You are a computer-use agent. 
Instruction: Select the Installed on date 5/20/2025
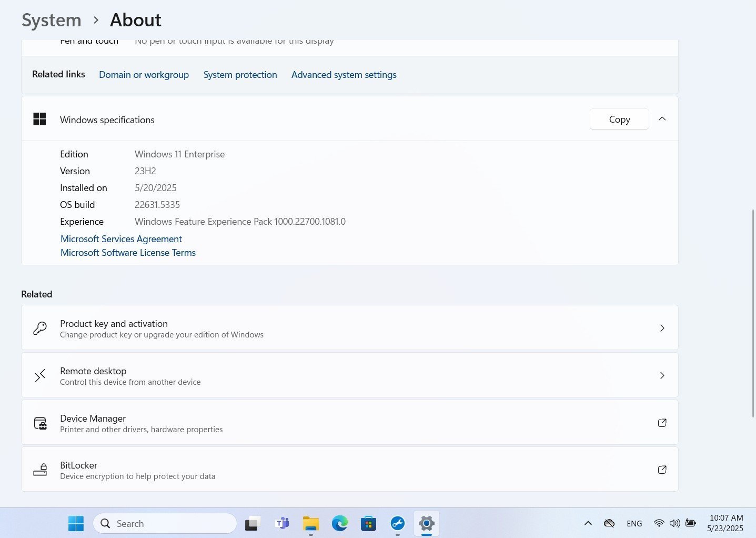click(156, 188)
